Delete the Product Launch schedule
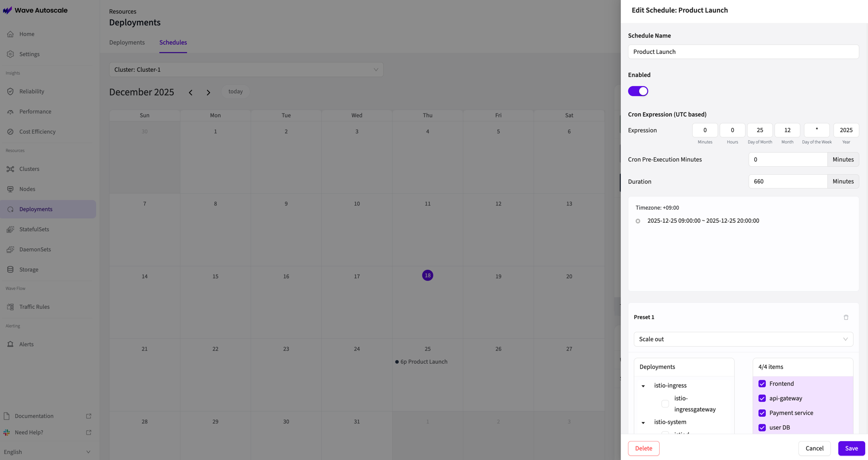The height and width of the screenshot is (460, 868). point(643,448)
